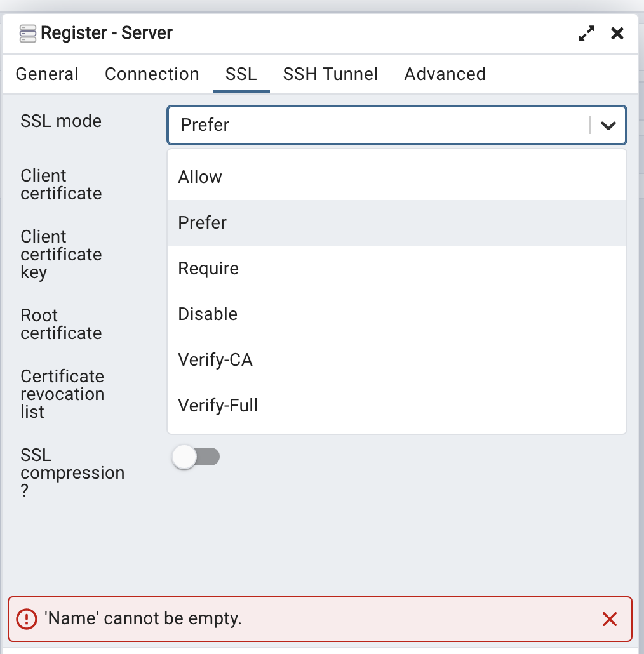Dismiss the 'Name' cannot be empty error

609,619
